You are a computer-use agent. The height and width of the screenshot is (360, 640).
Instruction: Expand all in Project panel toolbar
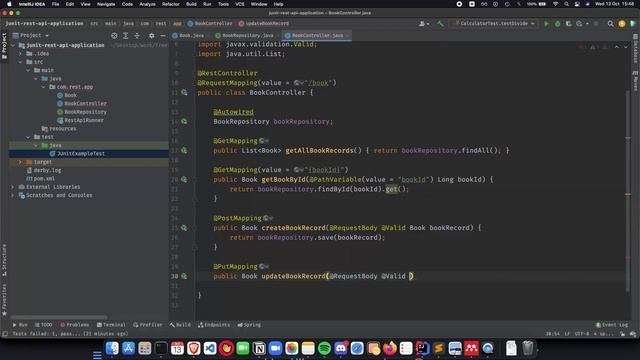126,36
